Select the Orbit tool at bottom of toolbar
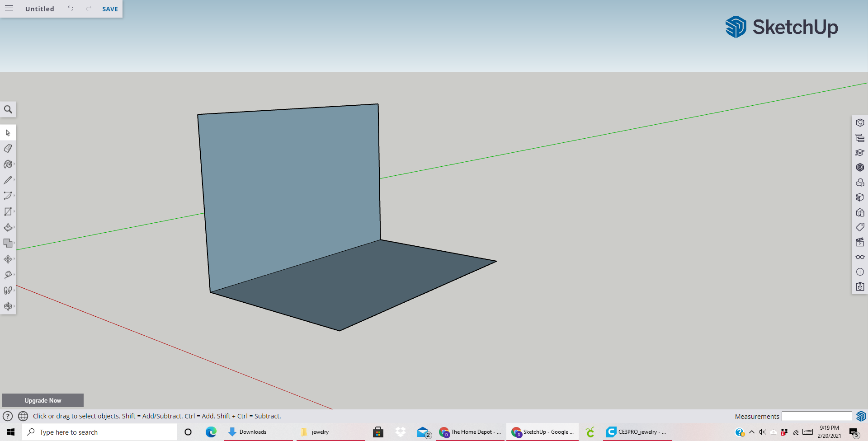This screenshot has width=868, height=441. 8,306
